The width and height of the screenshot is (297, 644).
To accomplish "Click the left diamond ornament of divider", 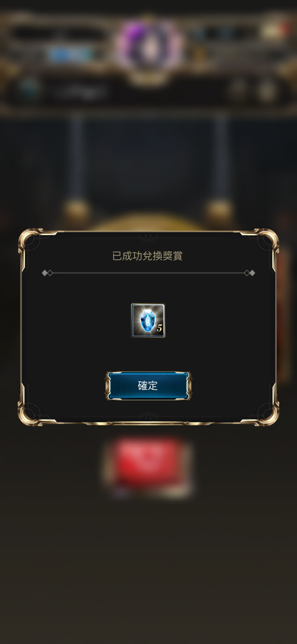I will click(x=47, y=273).
